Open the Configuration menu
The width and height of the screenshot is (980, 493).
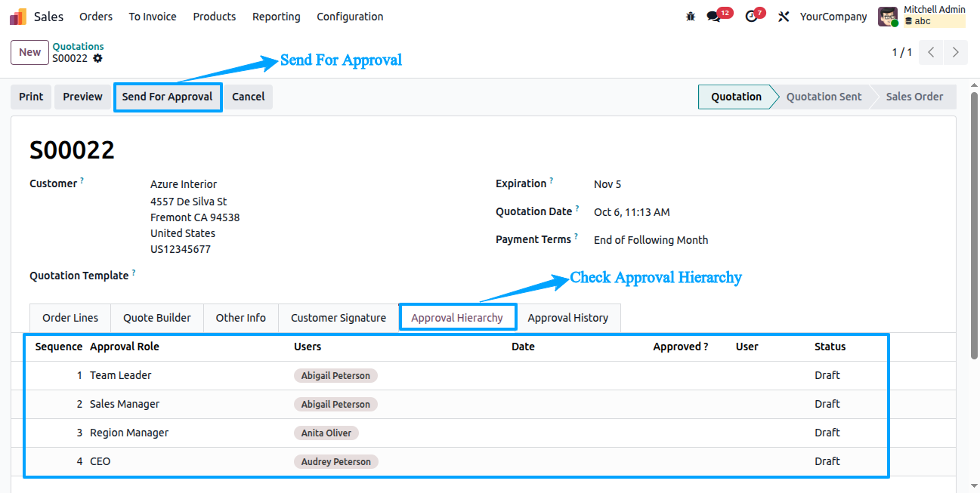point(350,17)
